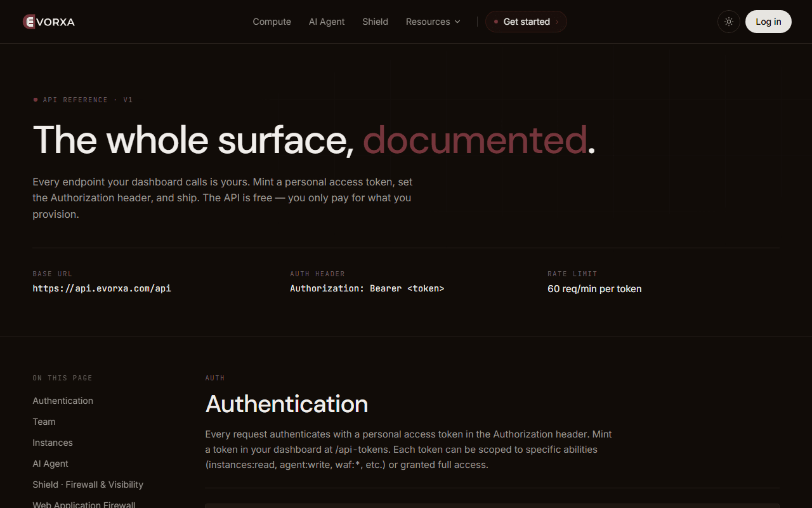This screenshot has height=508, width=812.
Task: Click the ON THIS PAGE sidebar label
Action: pyautogui.click(x=63, y=378)
